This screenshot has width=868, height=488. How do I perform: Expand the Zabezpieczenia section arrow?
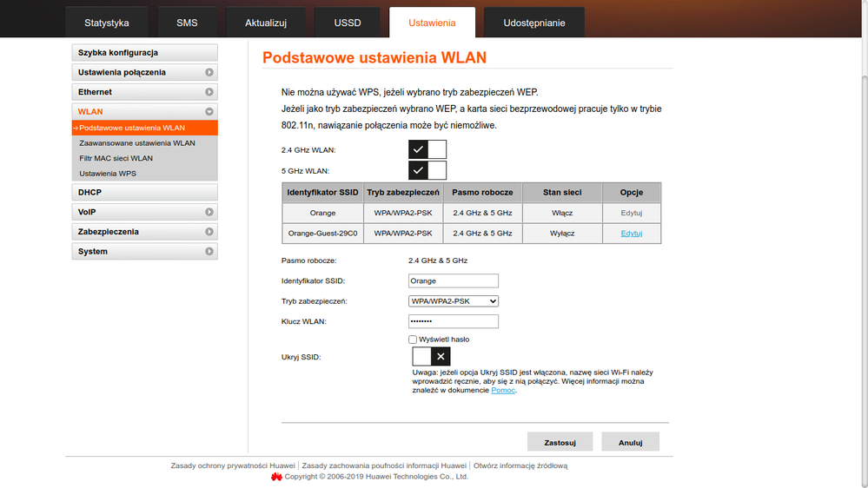(209, 232)
